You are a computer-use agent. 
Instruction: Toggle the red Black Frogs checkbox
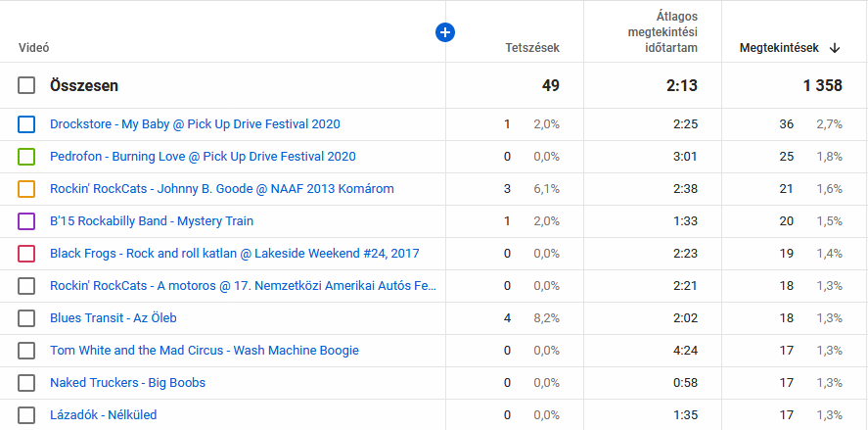(x=26, y=254)
